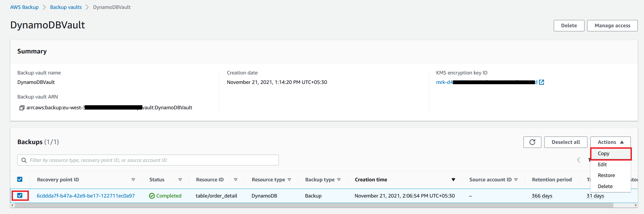This screenshot has height=214, width=644.
Task: Sort by Resource ID column
Action: coord(236,180)
